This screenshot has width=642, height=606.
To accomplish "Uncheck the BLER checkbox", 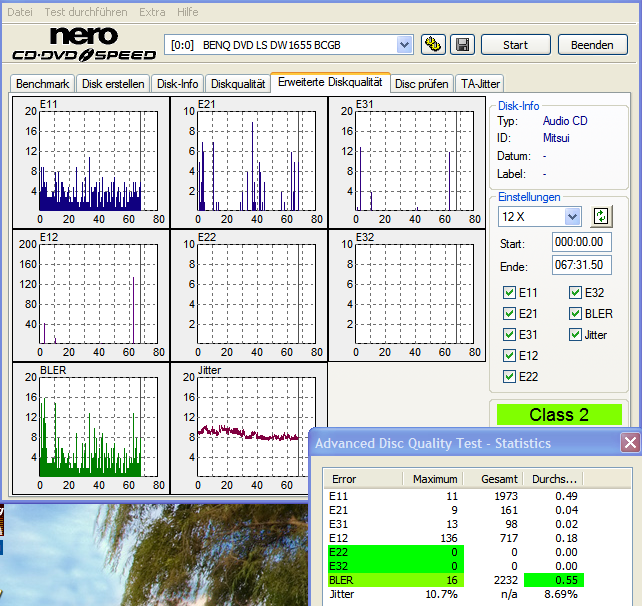I will tap(577, 314).
